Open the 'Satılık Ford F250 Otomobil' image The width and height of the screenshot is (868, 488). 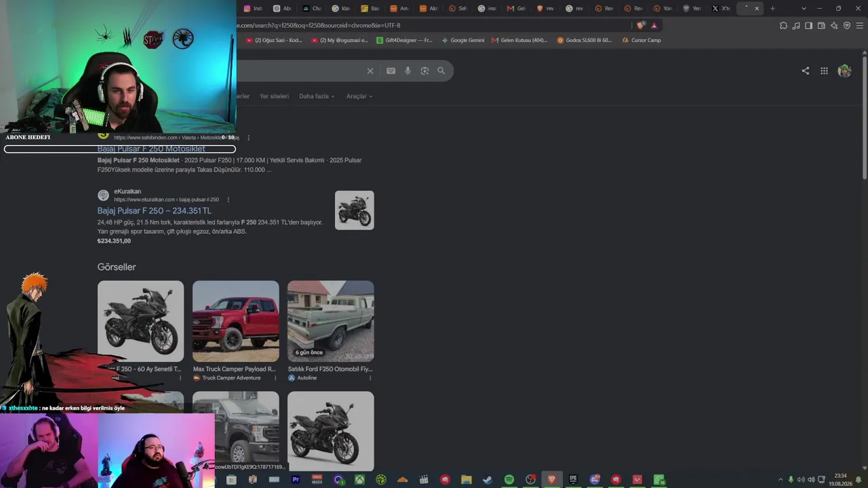[330, 321]
